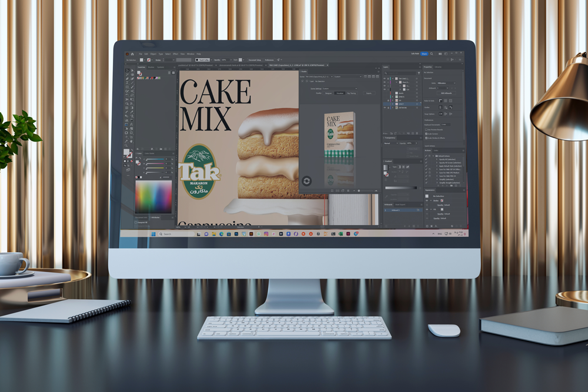Open the Effect menu
Image resolution: width=588 pixels, height=392 pixels.
(176, 53)
